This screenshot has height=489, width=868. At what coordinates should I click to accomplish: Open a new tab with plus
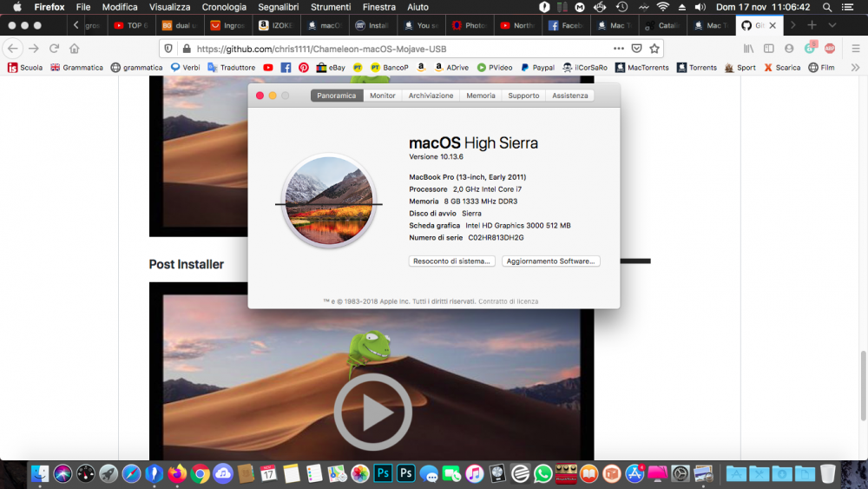pyautogui.click(x=812, y=25)
